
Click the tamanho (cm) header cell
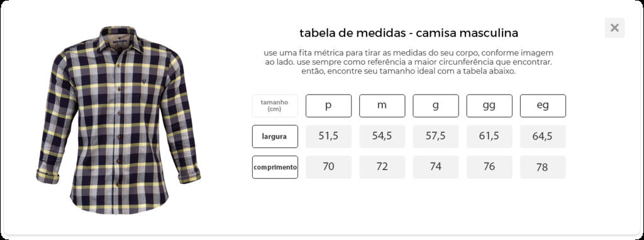275,106
